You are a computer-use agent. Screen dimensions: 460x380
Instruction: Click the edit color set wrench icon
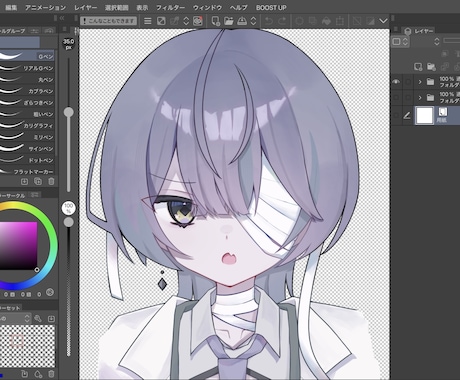pos(38,319)
